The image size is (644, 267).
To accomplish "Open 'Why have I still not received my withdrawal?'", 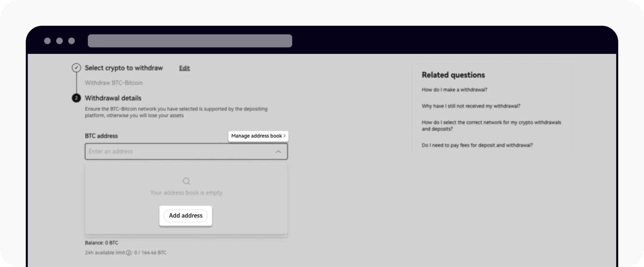I will coord(471,106).
